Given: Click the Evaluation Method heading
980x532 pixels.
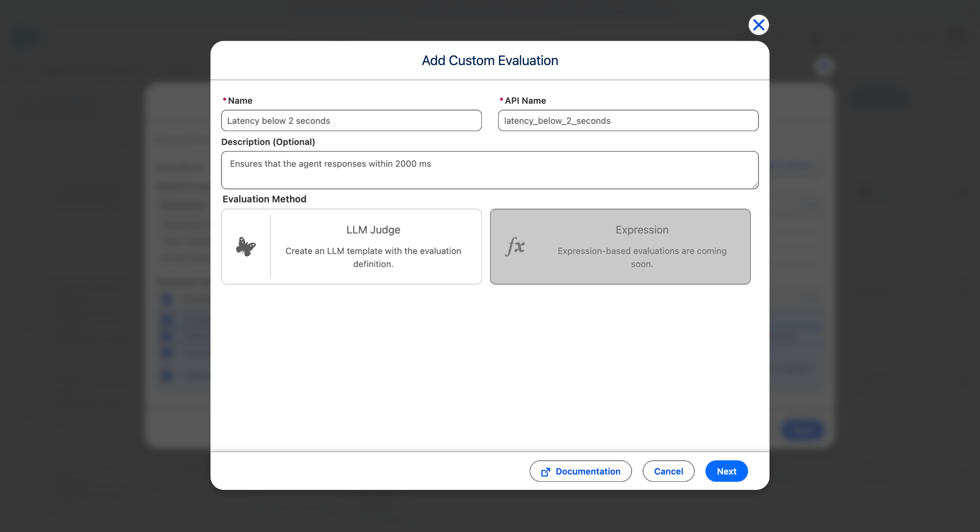Looking at the screenshot, I should pos(264,199).
